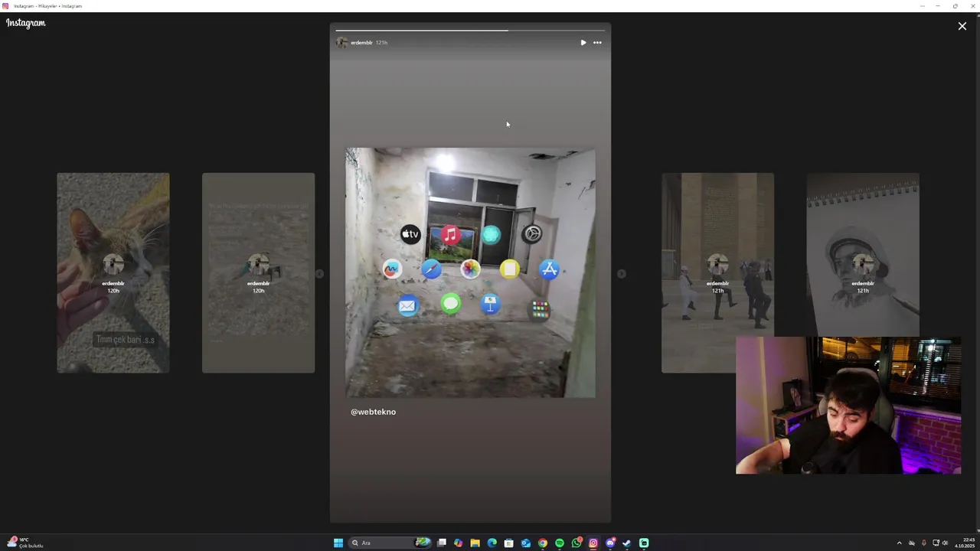
Task: Go to the previous story with left arrow
Action: click(320, 273)
